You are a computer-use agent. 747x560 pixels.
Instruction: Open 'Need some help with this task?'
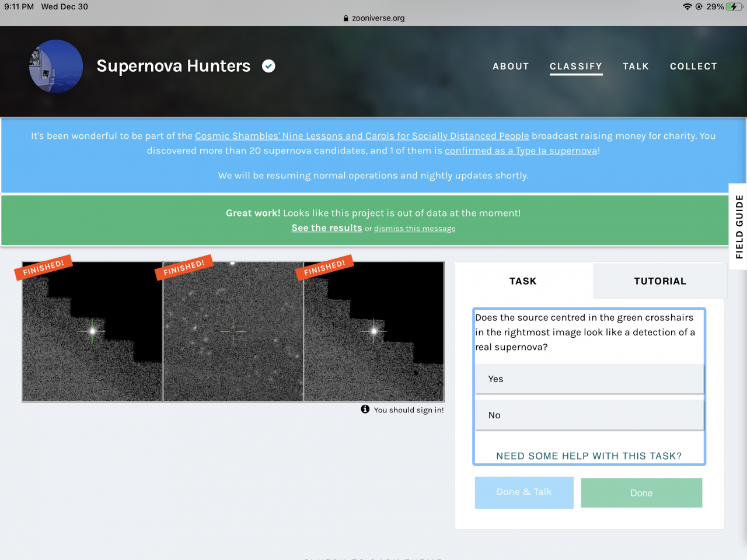point(589,456)
